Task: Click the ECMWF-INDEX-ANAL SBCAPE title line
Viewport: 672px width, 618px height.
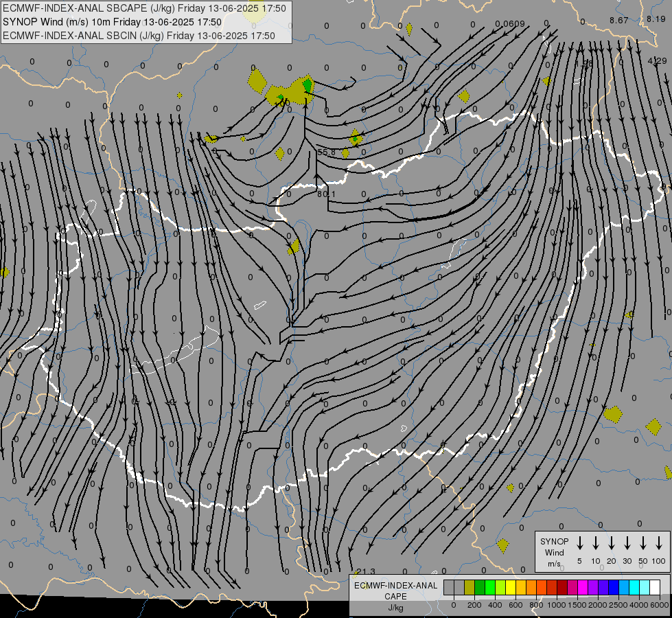Action: point(144,8)
